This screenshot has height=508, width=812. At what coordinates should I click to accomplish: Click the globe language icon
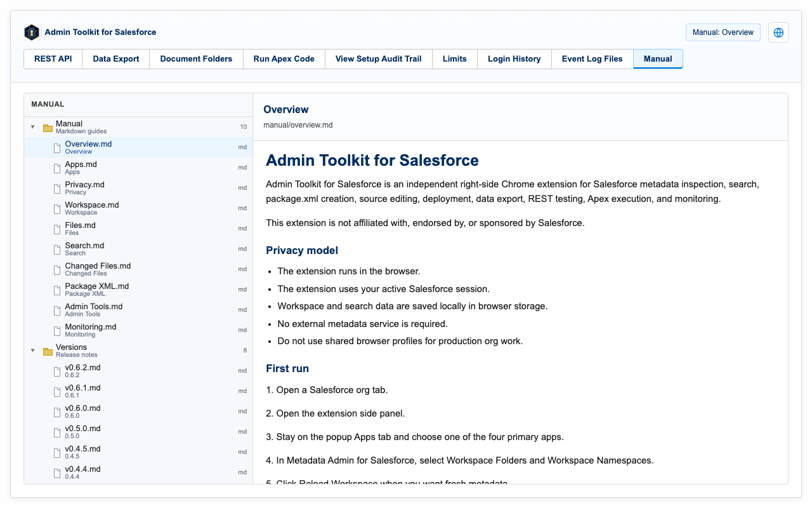778,32
